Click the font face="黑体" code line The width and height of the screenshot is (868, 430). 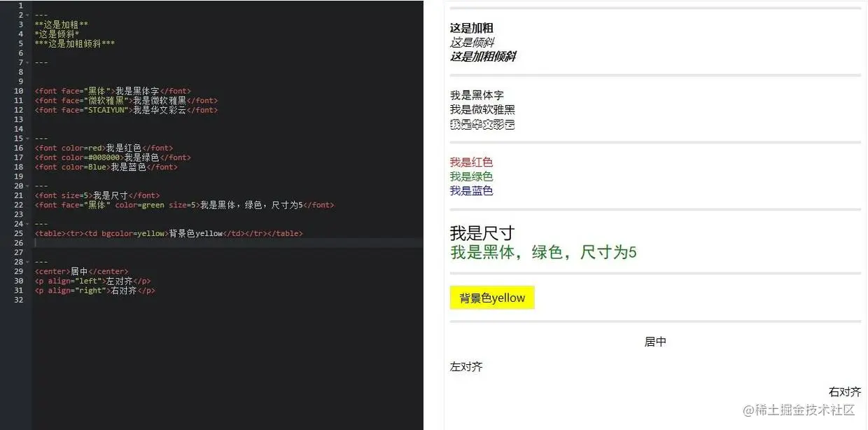coord(113,91)
